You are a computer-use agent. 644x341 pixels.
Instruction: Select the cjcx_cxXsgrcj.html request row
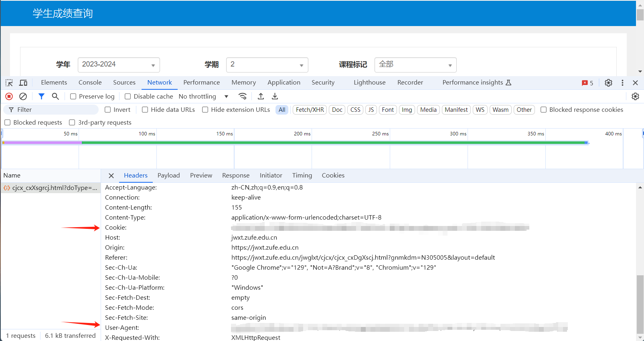(x=51, y=188)
